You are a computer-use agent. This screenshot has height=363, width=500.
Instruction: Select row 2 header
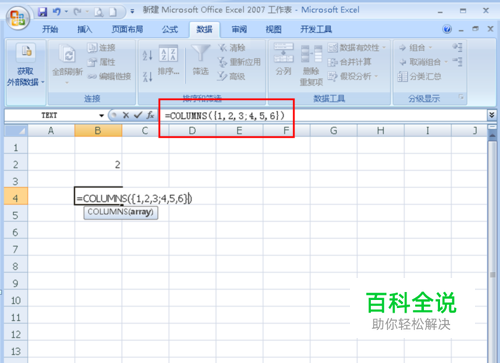coord(16,164)
